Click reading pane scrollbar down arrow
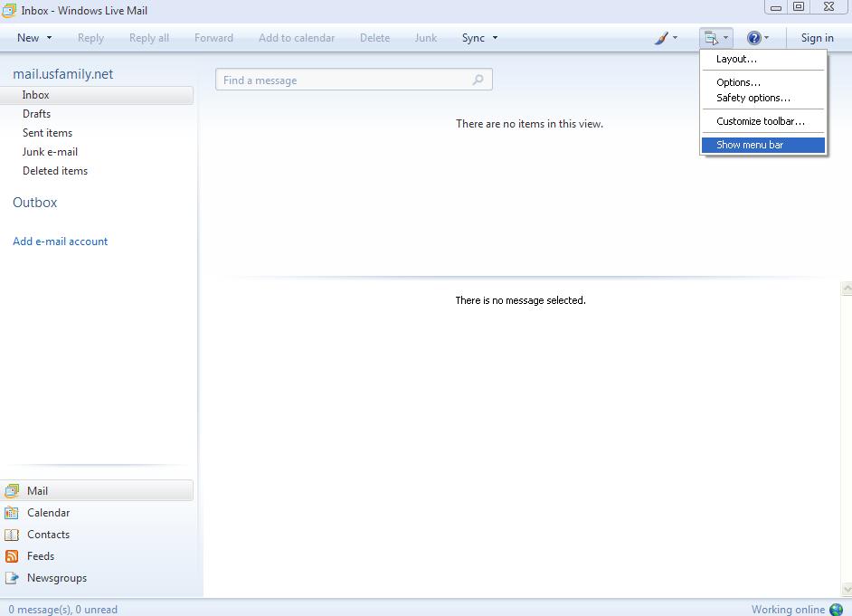 847,590
